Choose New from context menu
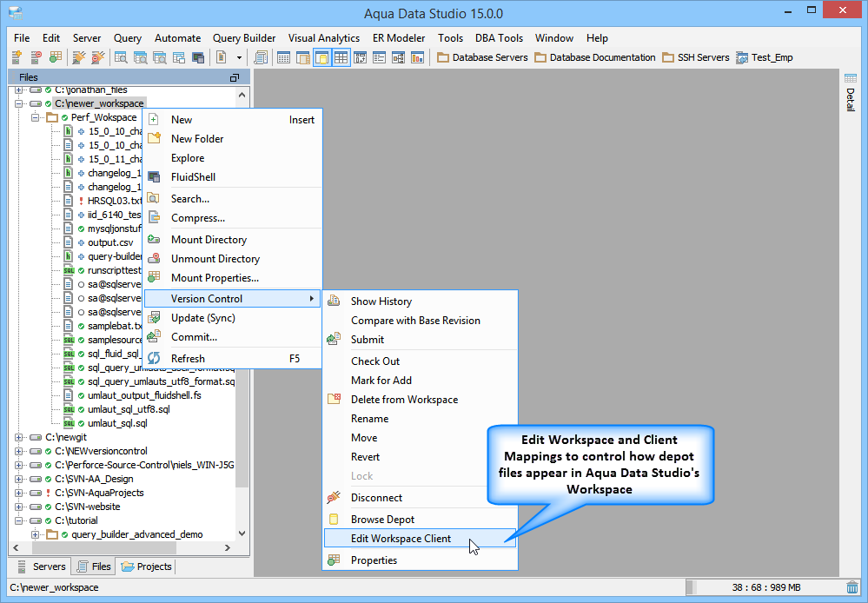The height and width of the screenshot is (603, 868). 233,120
